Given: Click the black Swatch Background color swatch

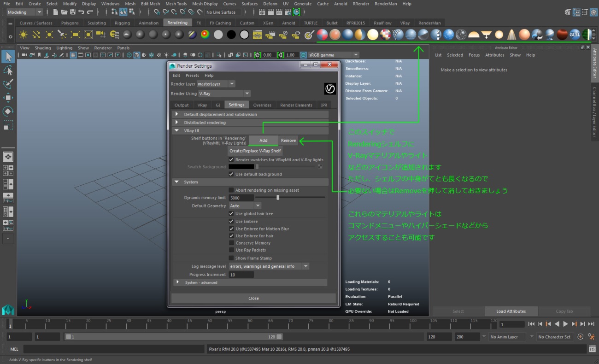Looking at the screenshot, I should coord(241,167).
